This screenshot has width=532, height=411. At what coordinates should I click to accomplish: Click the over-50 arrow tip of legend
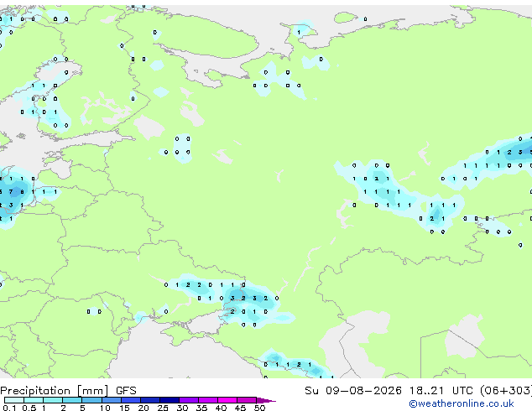tap(266, 400)
